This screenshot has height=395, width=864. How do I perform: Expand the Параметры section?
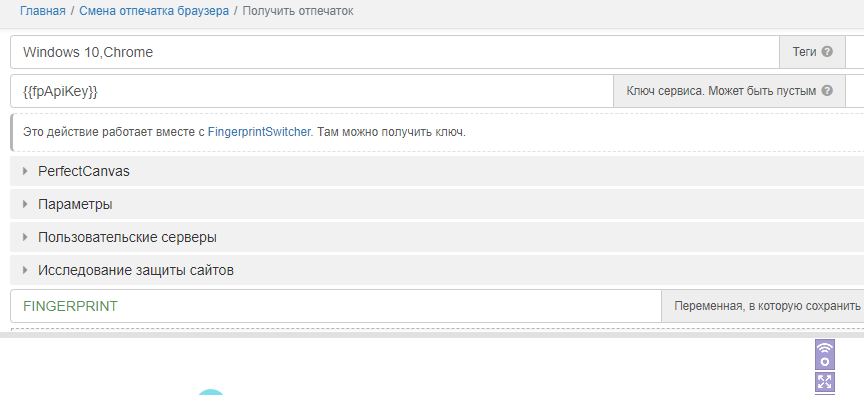(437, 204)
